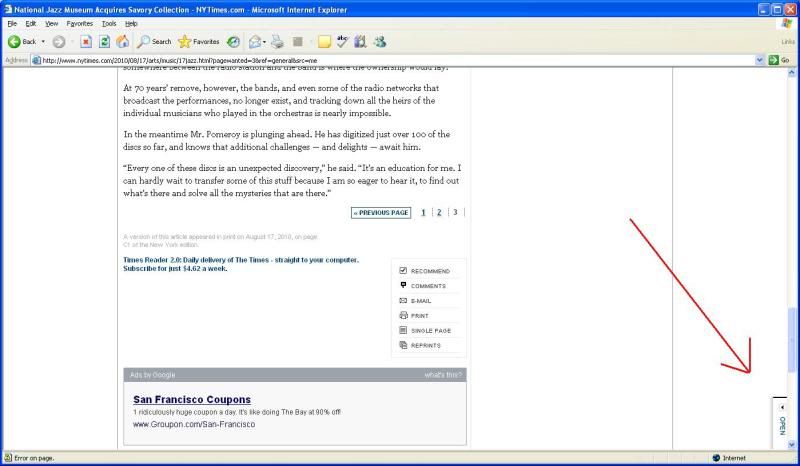Open the Messenger people toolbar icon
Screen dimensions: 800x466
click(x=380, y=42)
